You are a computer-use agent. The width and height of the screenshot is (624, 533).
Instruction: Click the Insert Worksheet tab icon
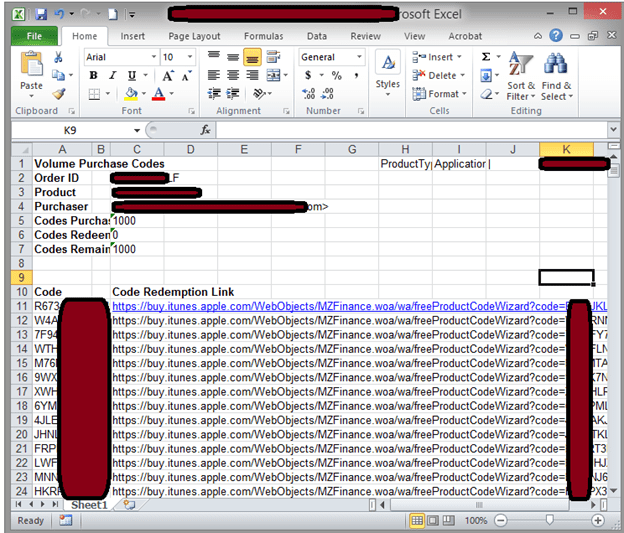coord(129,505)
